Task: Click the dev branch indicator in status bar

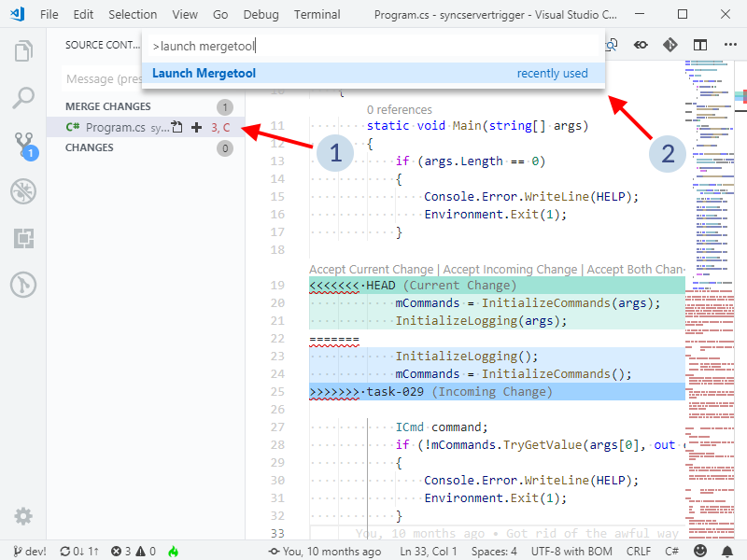Action: click(30, 551)
